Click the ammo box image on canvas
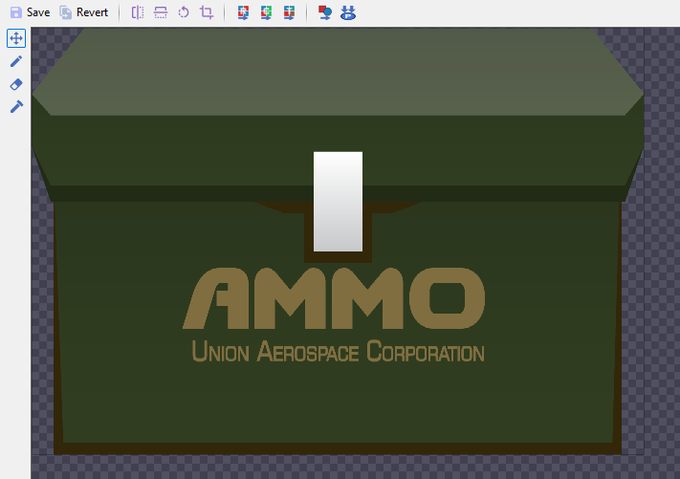 pos(338,241)
